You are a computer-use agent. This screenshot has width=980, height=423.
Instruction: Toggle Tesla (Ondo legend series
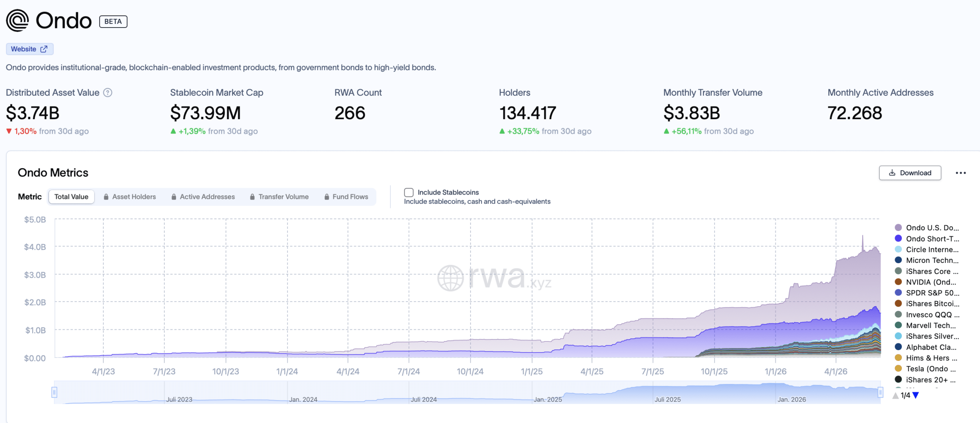point(925,369)
